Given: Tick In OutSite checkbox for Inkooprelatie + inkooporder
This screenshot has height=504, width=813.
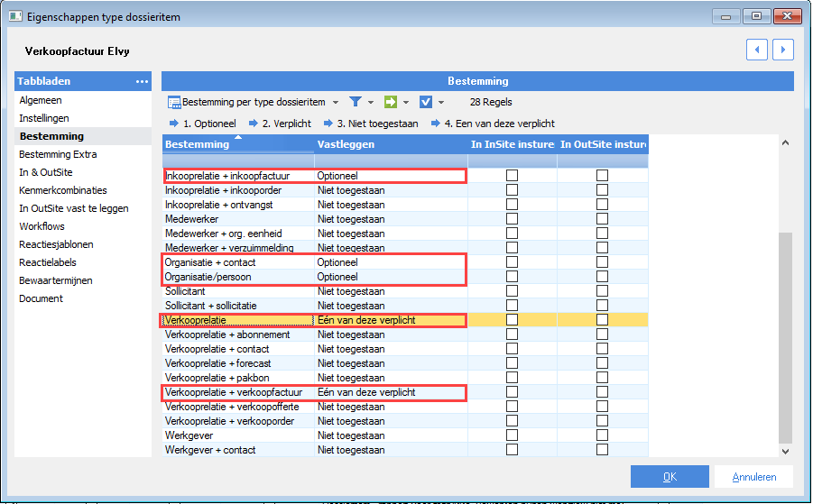Looking at the screenshot, I should coord(602,190).
